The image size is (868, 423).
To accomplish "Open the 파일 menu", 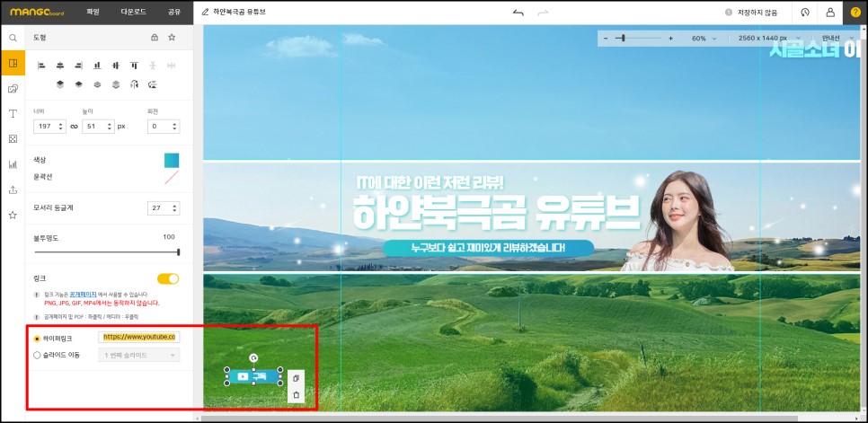I will tap(93, 12).
